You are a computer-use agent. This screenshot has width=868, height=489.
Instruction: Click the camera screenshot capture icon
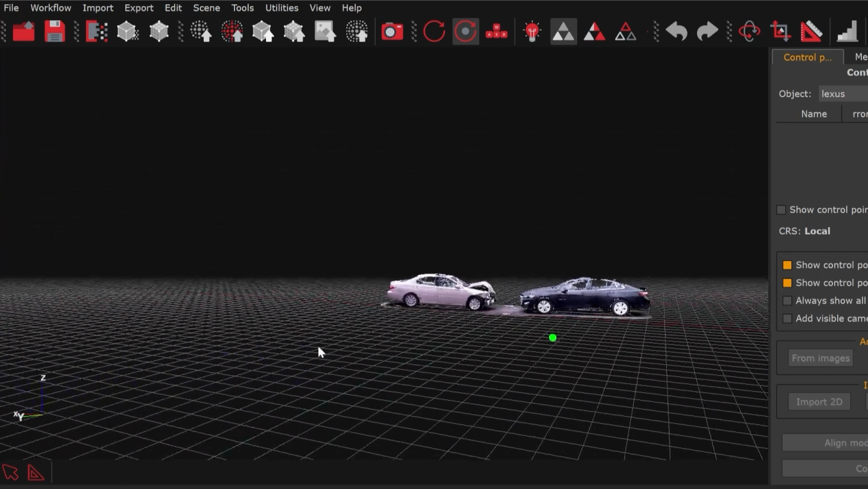tap(392, 31)
